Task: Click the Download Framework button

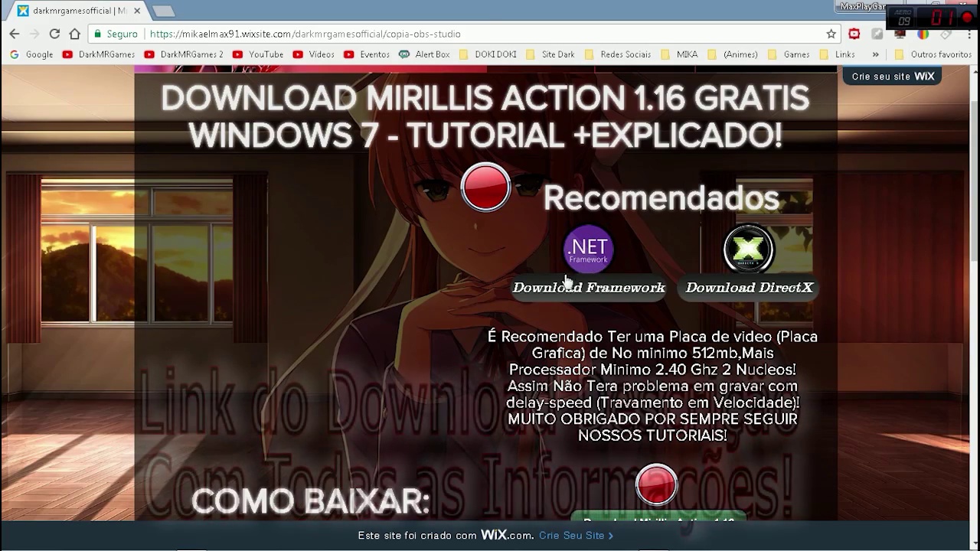Action: [x=589, y=288]
